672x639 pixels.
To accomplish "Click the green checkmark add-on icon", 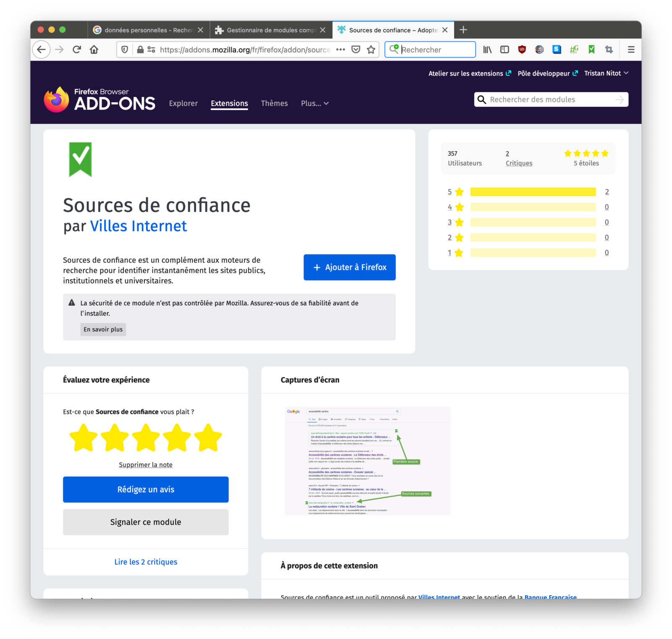I will click(x=80, y=159).
